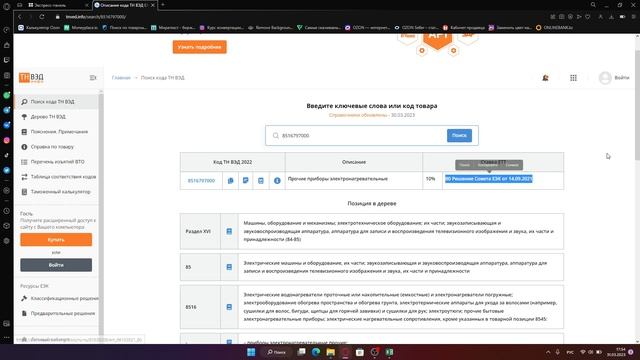This screenshot has height=360, width=640.
Task: Click the Twitter icon in Opera sidebar
Action: tap(7, 170)
